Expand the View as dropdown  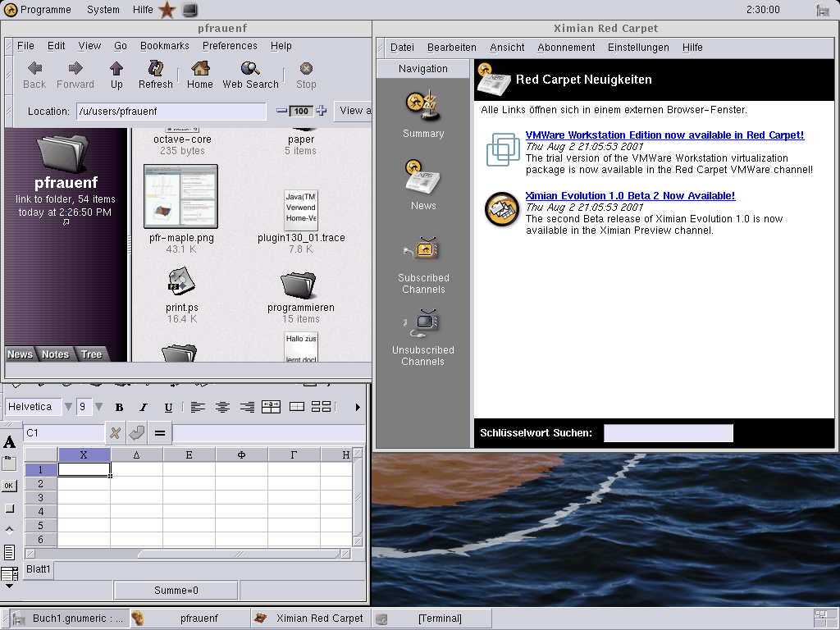pos(353,111)
